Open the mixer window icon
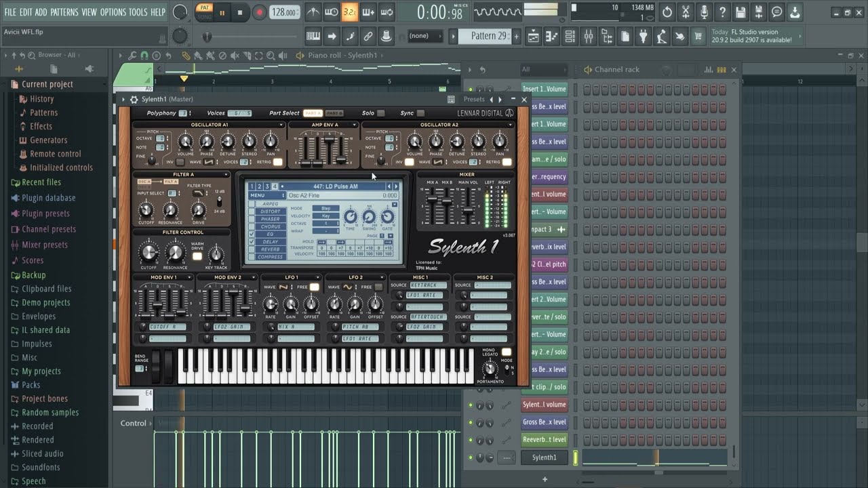 [589, 37]
